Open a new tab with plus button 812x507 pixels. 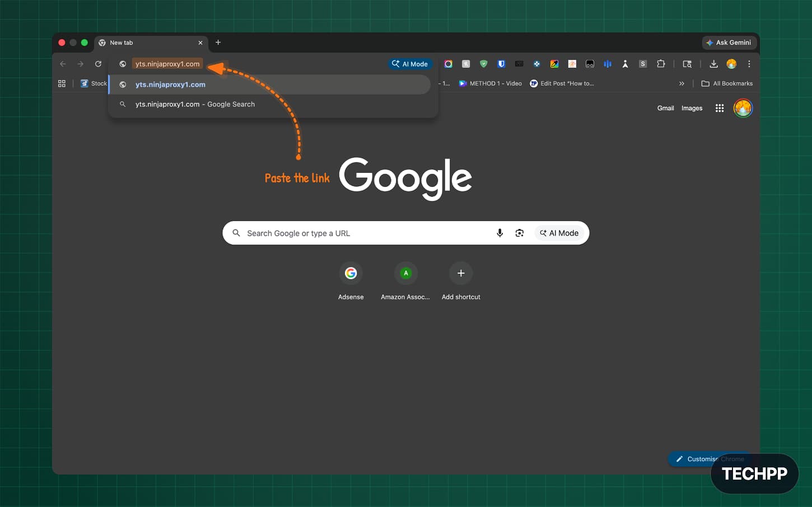tap(218, 43)
